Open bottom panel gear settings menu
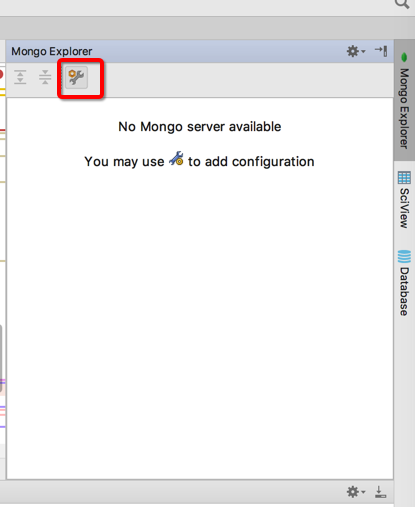The width and height of the screenshot is (415, 507). [x=356, y=492]
